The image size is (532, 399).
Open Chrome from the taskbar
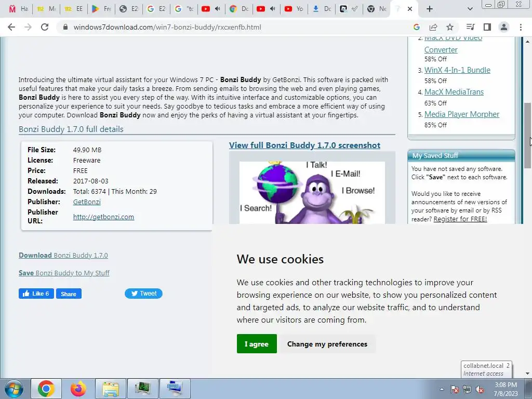pyautogui.click(x=46, y=389)
